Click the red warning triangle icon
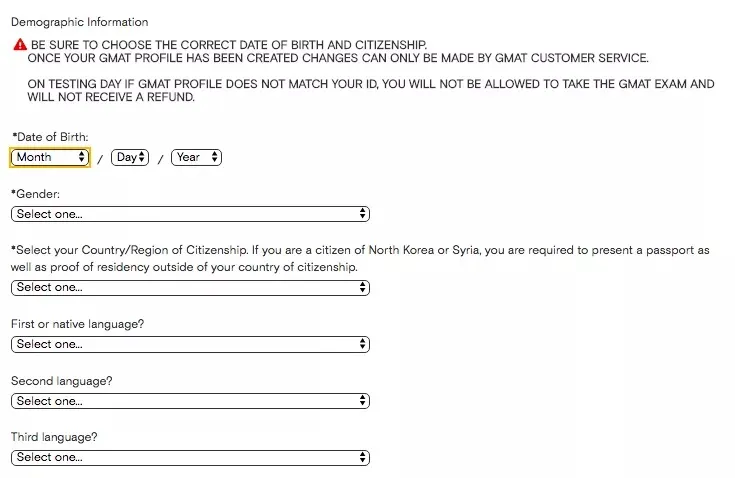 point(20,45)
